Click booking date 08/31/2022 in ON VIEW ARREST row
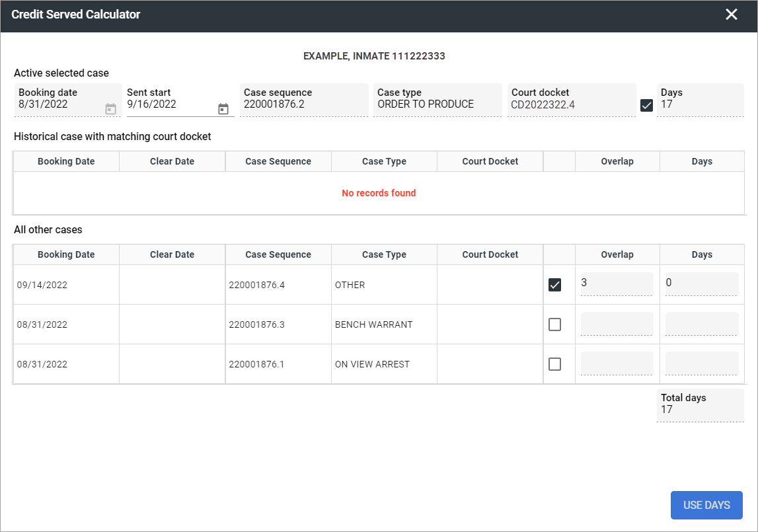Image resolution: width=758 pixels, height=532 pixels. click(x=66, y=364)
